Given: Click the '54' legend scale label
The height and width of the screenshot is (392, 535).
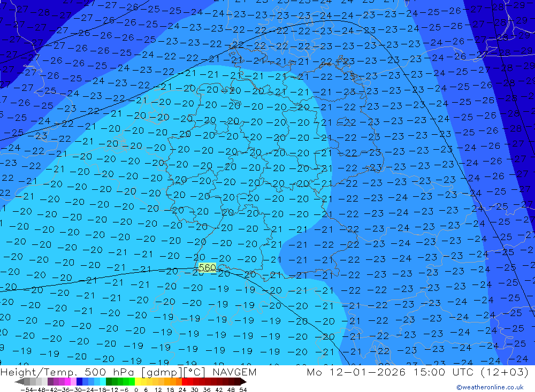Looking at the screenshot, I should [243, 390].
